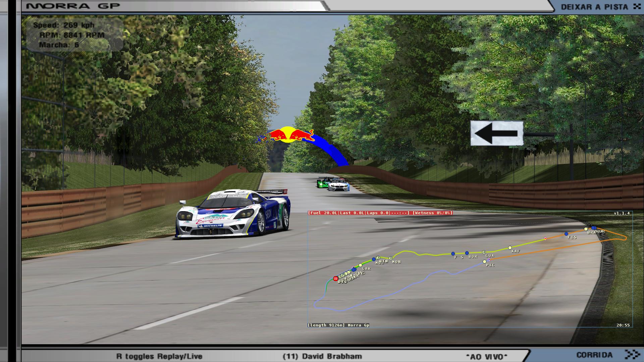Click the GUA number 4 marker on map
Screen dimensions: 644x362
484,252
